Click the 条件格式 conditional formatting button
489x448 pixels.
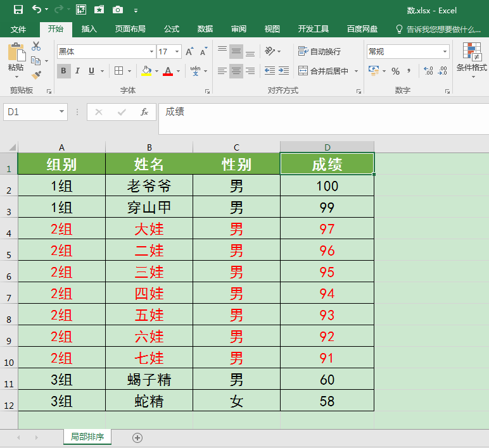(x=472, y=59)
